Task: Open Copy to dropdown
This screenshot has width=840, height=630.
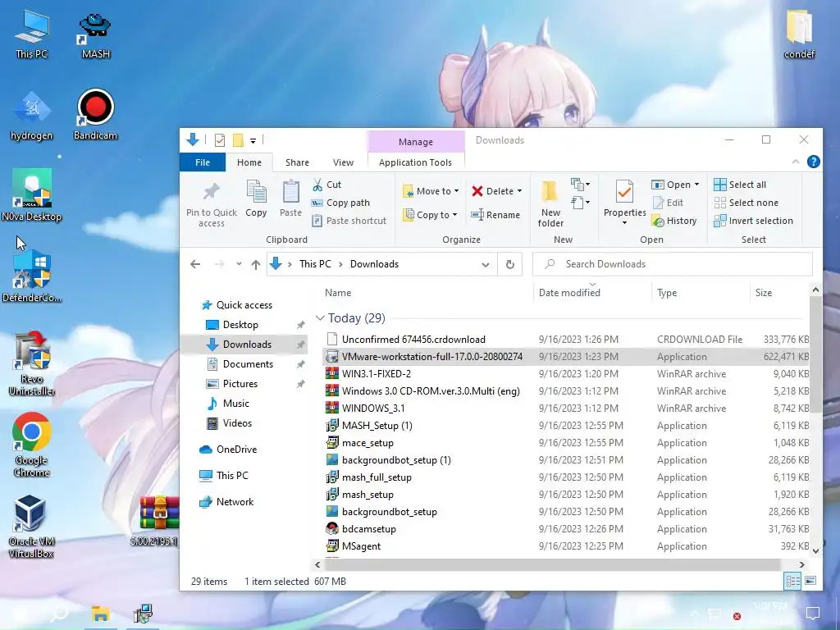Action: pyautogui.click(x=431, y=215)
